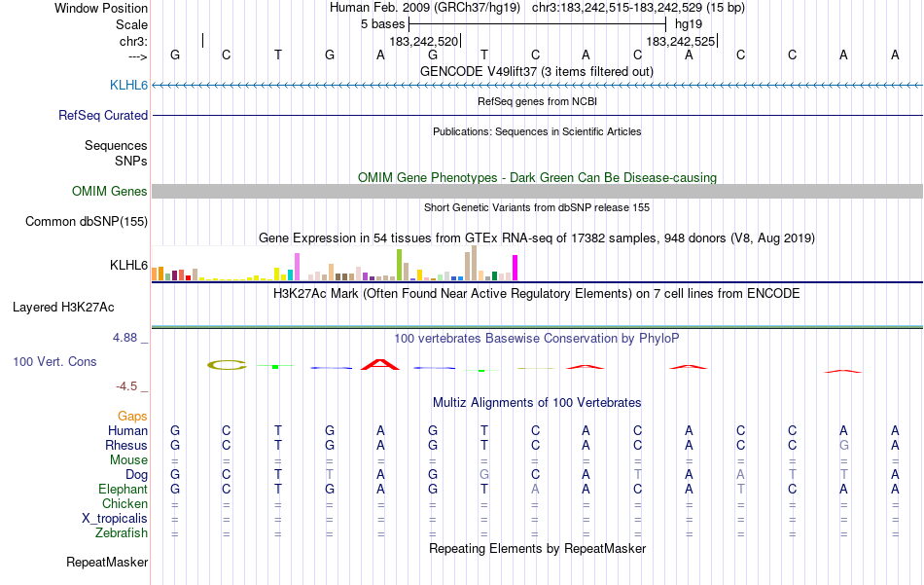Click the large olive C in PhyloP logo
The height and width of the screenshot is (585, 924).
click(227, 365)
